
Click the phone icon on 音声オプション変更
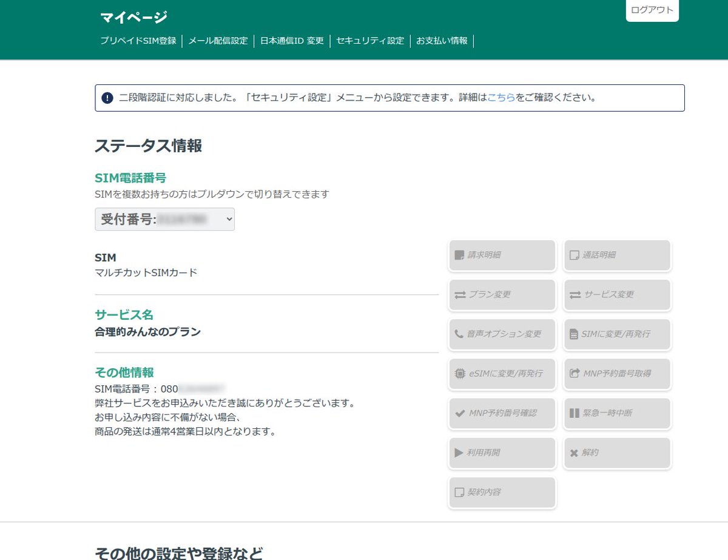tap(459, 334)
